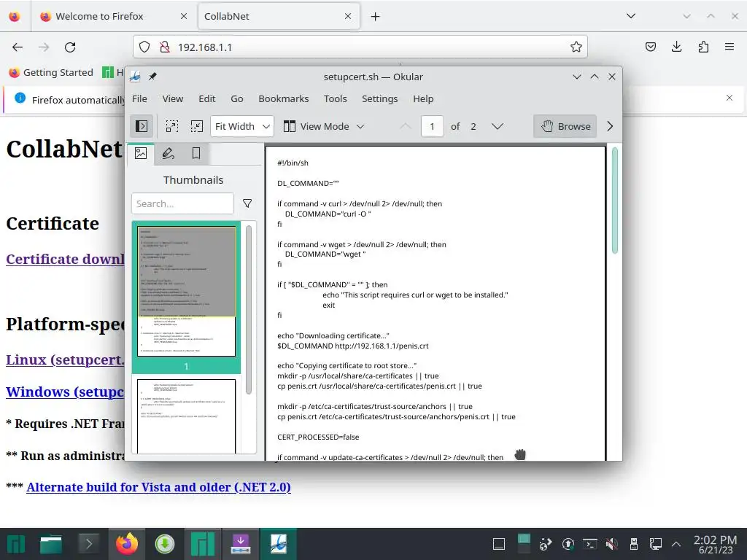Open the Manjaro application launcher in taskbar
The width and height of the screenshot is (747, 560).
(x=16, y=544)
